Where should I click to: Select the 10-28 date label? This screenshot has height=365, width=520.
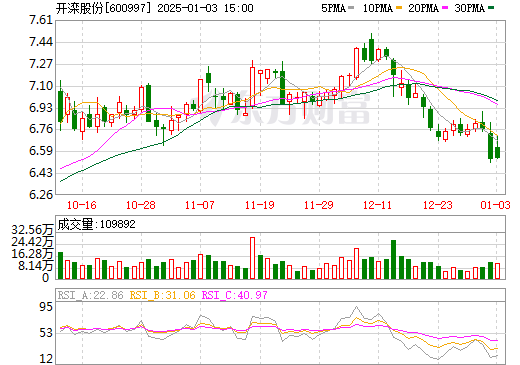click(x=141, y=205)
